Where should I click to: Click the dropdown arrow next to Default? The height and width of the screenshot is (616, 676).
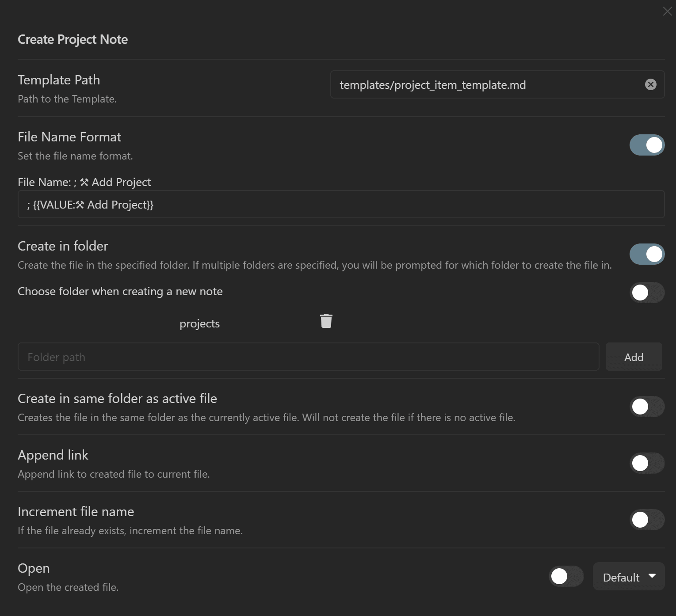pos(651,577)
